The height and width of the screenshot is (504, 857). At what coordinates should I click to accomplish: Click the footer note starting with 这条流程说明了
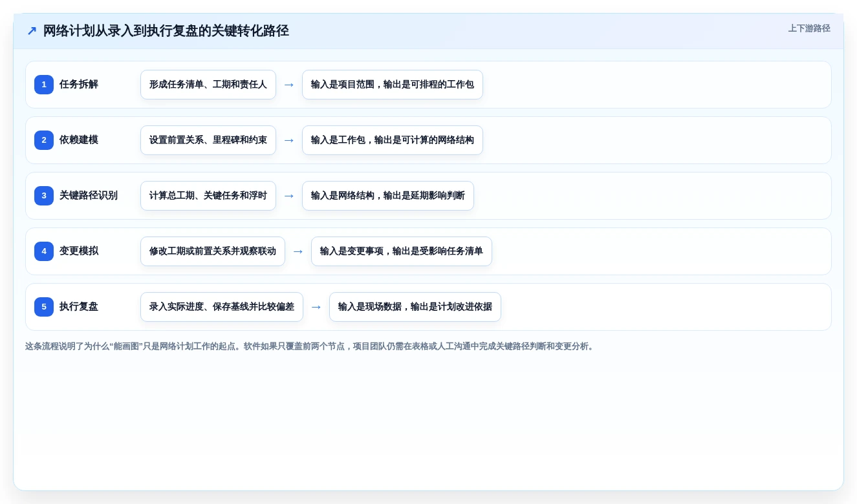[x=310, y=346]
